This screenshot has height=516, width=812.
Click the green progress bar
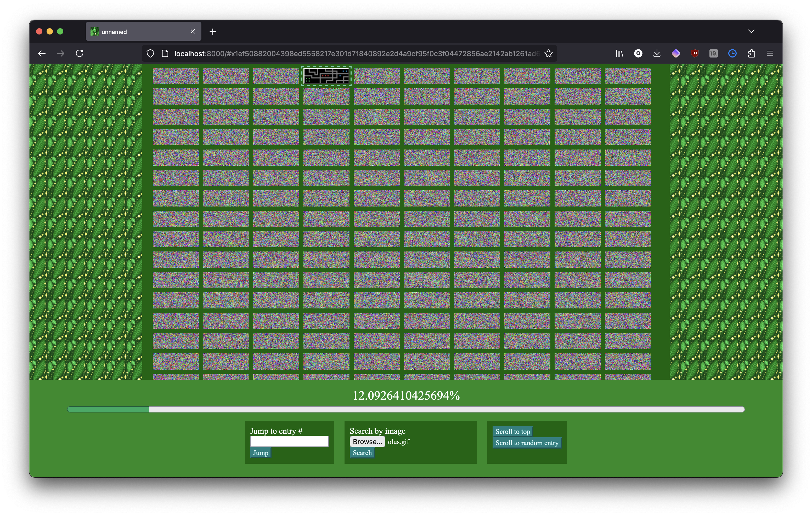click(x=406, y=409)
